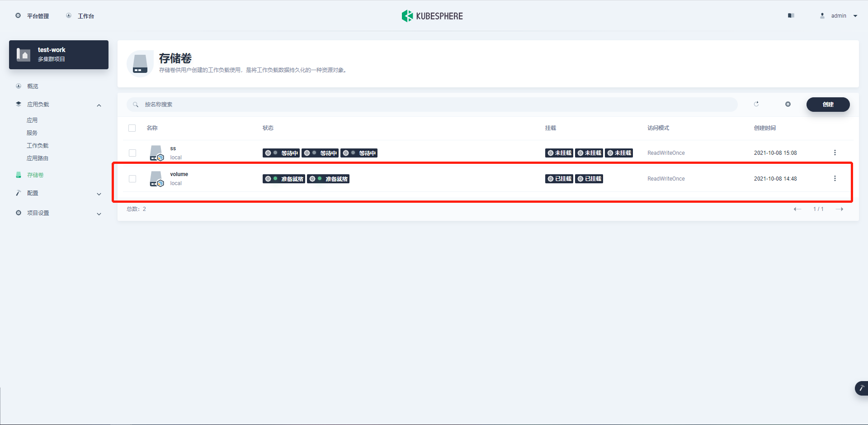868x425 pixels.
Task: Go to previous page arrow
Action: tap(797, 209)
